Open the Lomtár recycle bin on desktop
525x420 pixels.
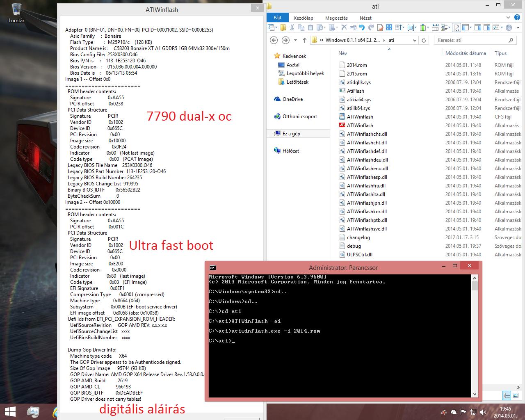click(16, 12)
